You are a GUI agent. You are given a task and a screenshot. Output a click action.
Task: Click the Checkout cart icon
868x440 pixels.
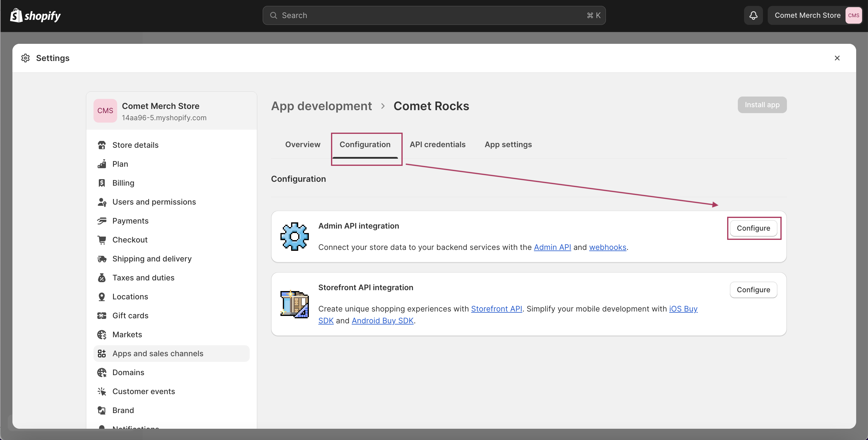(102, 240)
